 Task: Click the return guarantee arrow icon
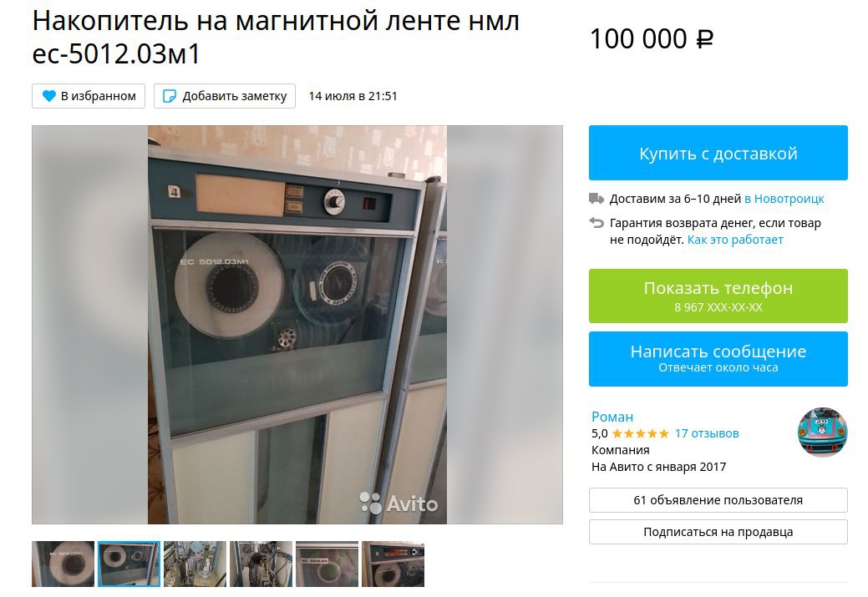tap(596, 222)
